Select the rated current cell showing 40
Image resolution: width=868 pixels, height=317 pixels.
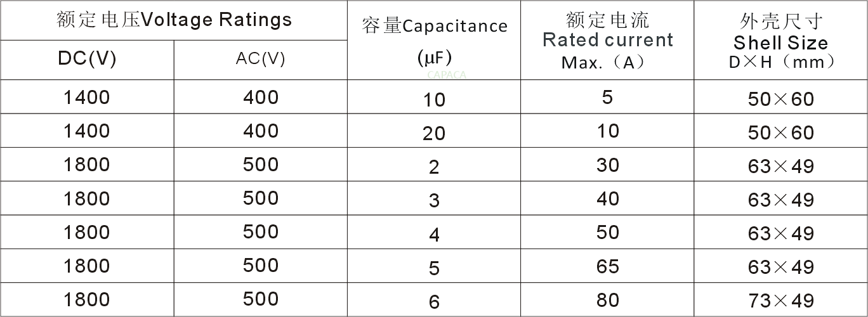[x=607, y=198]
